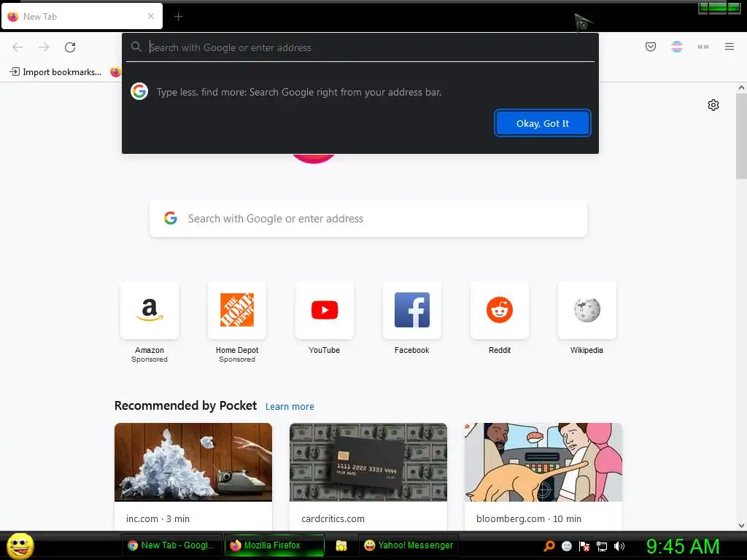Select the New Tab browser tab
747x560 pixels.
point(82,17)
